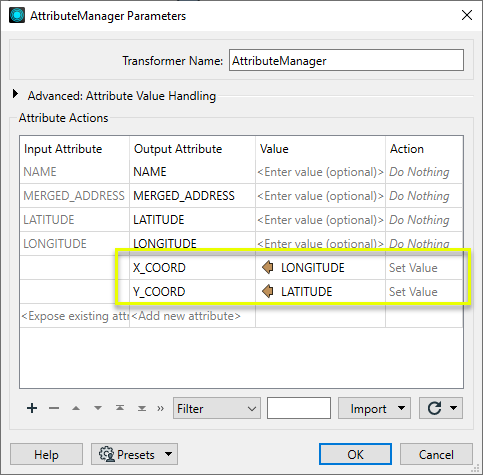483x475 pixels.
Task: Click the Cancel button
Action: [x=436, y=454]
